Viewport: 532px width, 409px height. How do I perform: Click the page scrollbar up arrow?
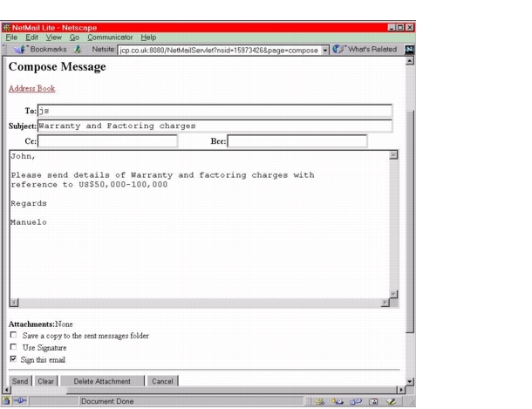point(410,61)
